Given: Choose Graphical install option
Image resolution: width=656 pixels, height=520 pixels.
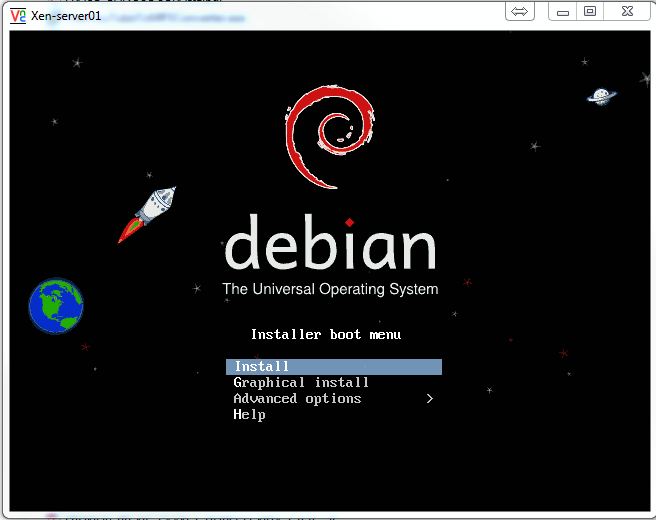Looking at the screenshot, I should [x=301, y=383].
